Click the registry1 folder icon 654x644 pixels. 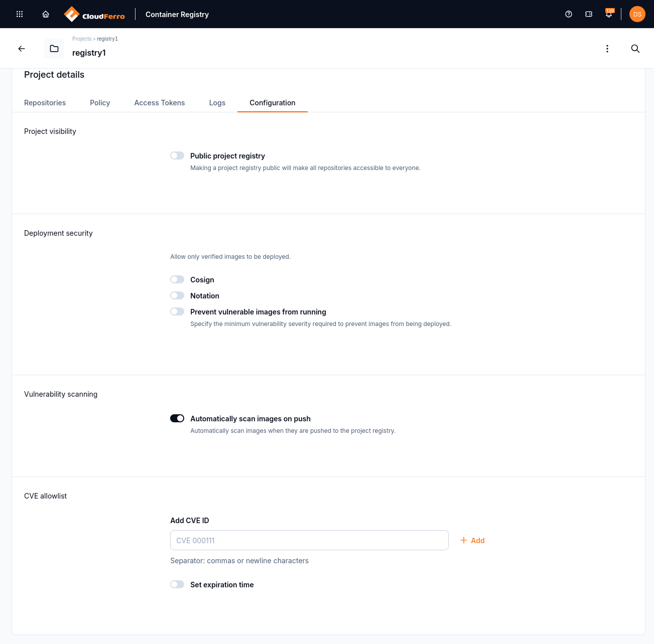click(x=54, y=49)
